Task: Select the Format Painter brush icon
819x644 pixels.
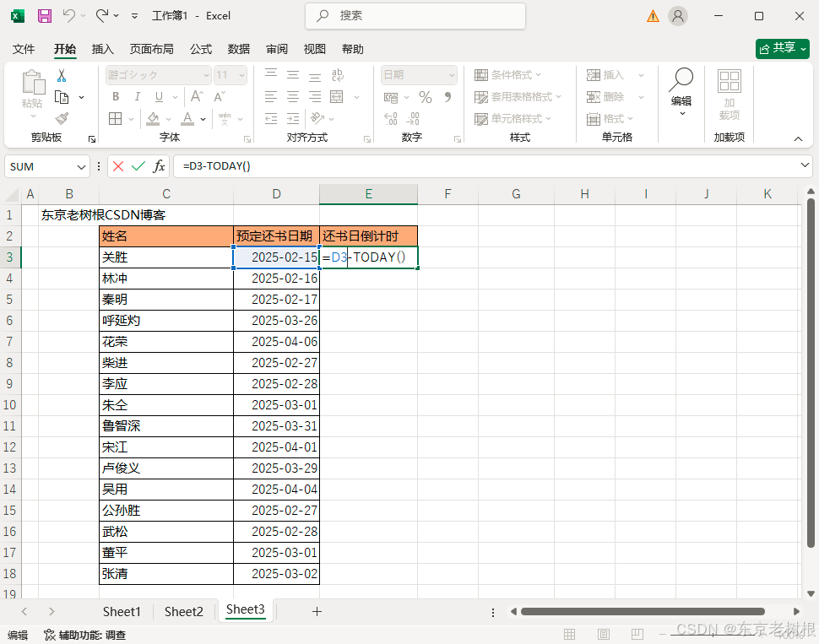Action: [x=62, y=119]
